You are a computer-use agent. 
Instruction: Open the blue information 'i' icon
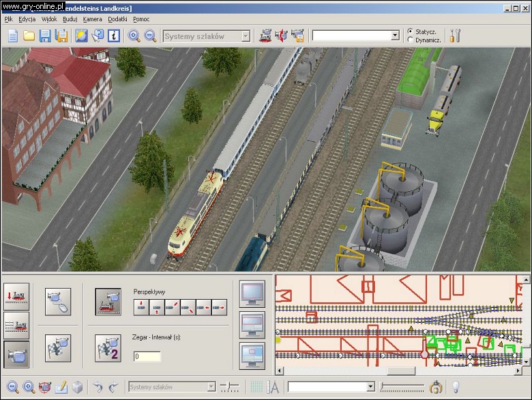(x=114, y=35)
